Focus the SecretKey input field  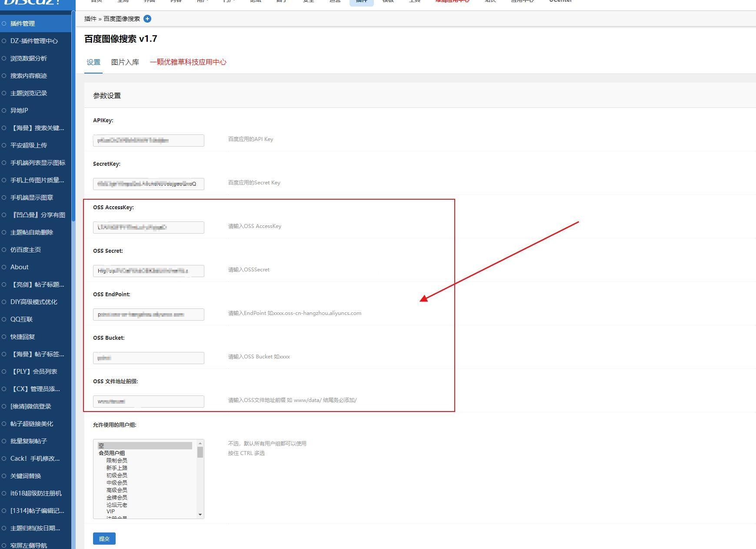[x=149, y=184]
